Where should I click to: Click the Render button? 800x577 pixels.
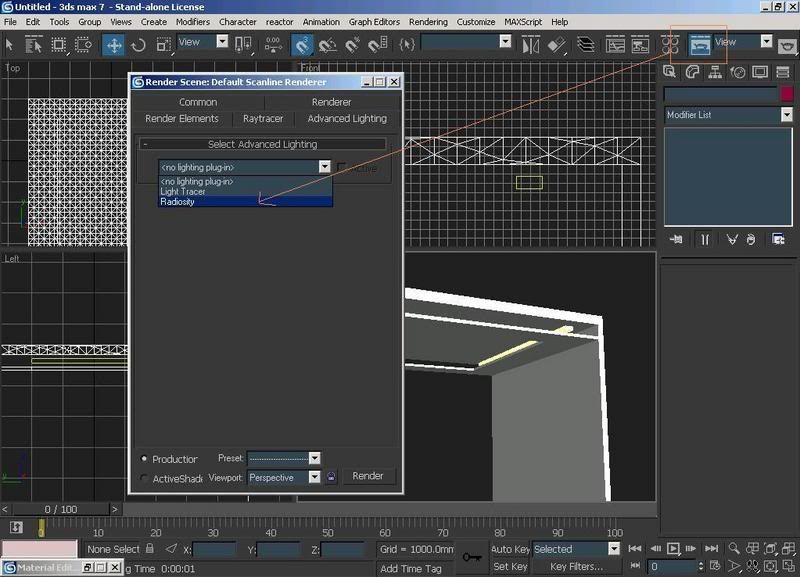coord(368,476)
